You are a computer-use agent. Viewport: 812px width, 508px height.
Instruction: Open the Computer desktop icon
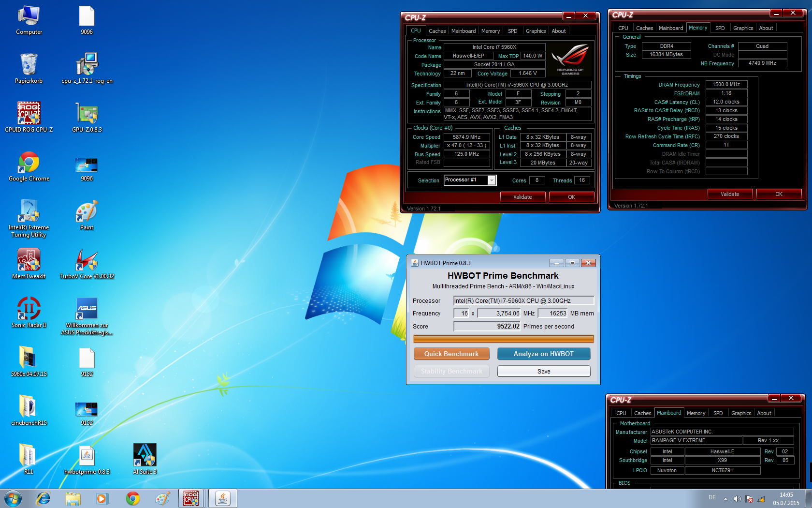(29, 19)
